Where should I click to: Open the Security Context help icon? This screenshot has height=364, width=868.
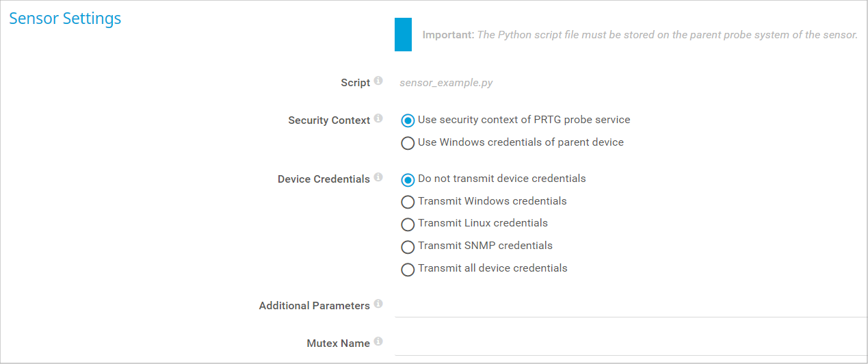(378, 119)
